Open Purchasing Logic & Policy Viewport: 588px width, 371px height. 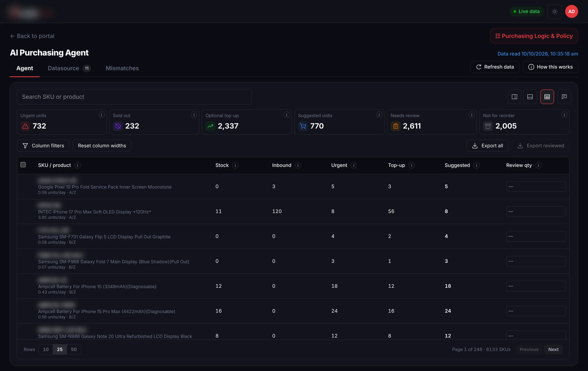point(534,36)
